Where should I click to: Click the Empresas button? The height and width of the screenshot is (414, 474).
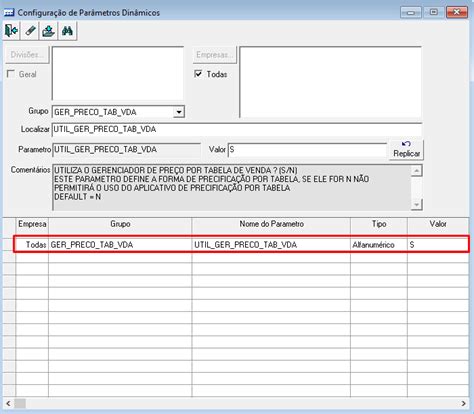(215, 55)
